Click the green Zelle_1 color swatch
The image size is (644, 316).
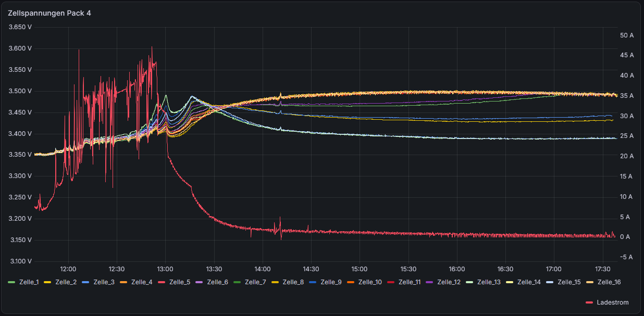click(x=12, y=282)
